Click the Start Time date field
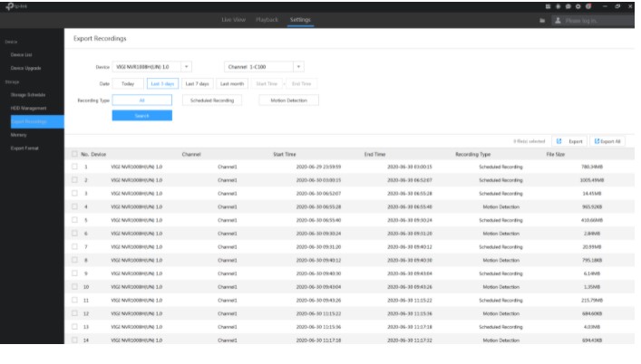The height and width of the screenshot is (364, 641). [267, 83]
